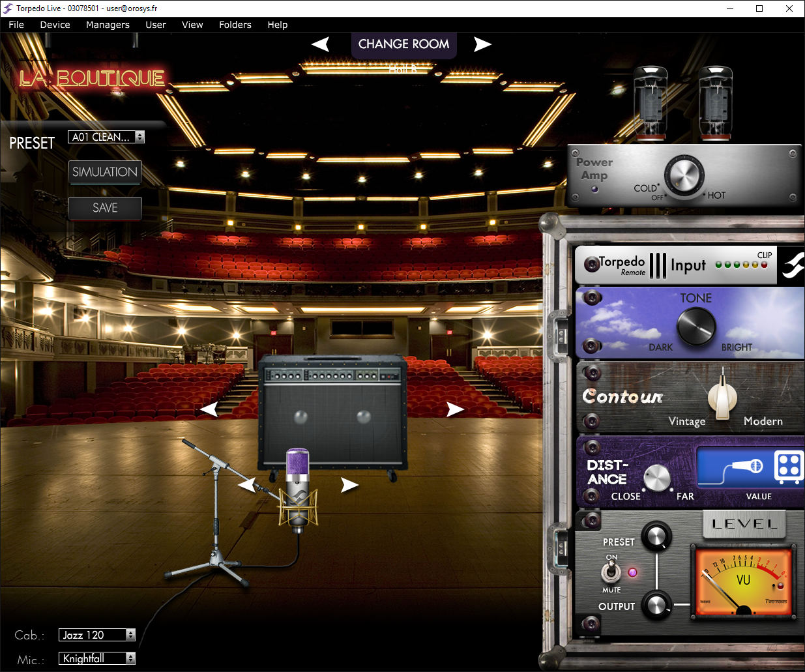The width and height of the screenshot is (805, 672).
Task: Click the SAVE preset button
Action: tap(105, 208)
